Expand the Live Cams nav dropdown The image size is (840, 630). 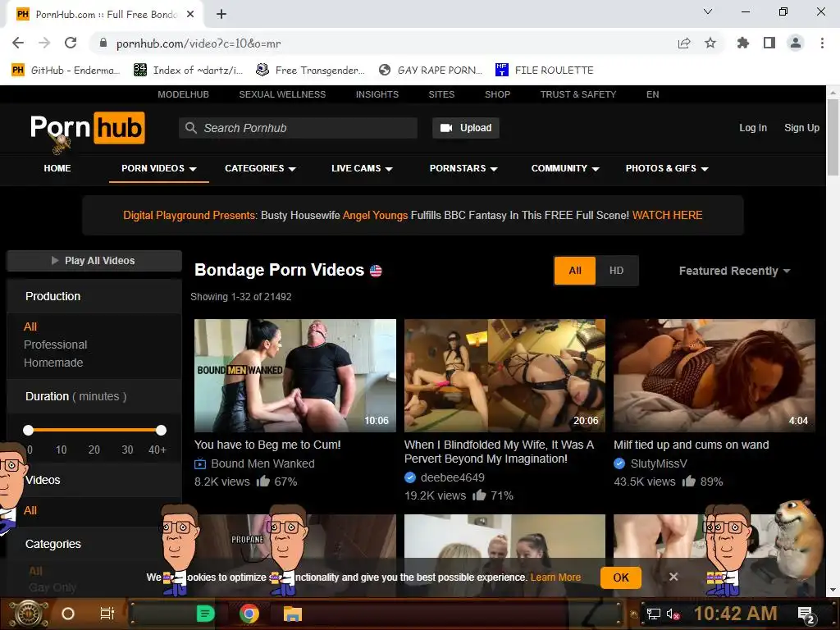(362, 168)
